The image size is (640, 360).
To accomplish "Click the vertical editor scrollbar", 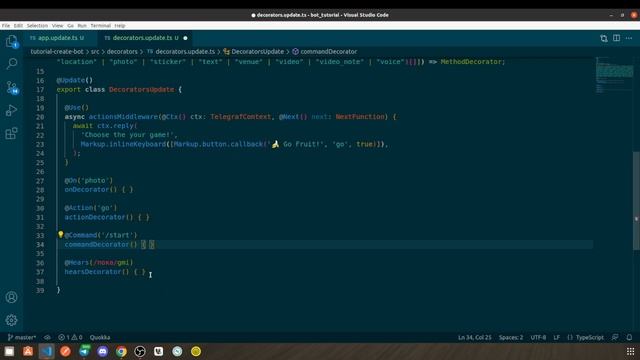I will click(636, 200).
